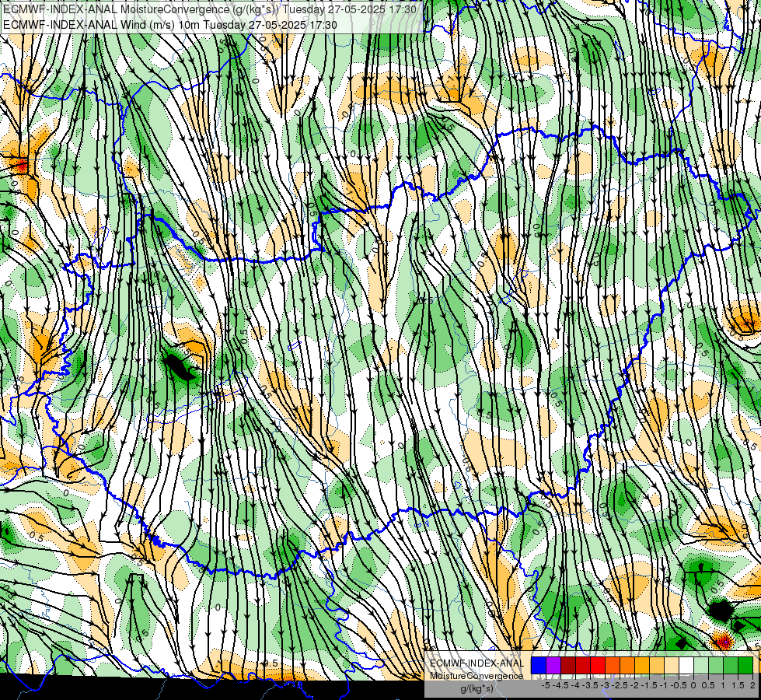Choose the orange-red swatch between -3 and -2.5
761x700 pixels.
point(613,665)
